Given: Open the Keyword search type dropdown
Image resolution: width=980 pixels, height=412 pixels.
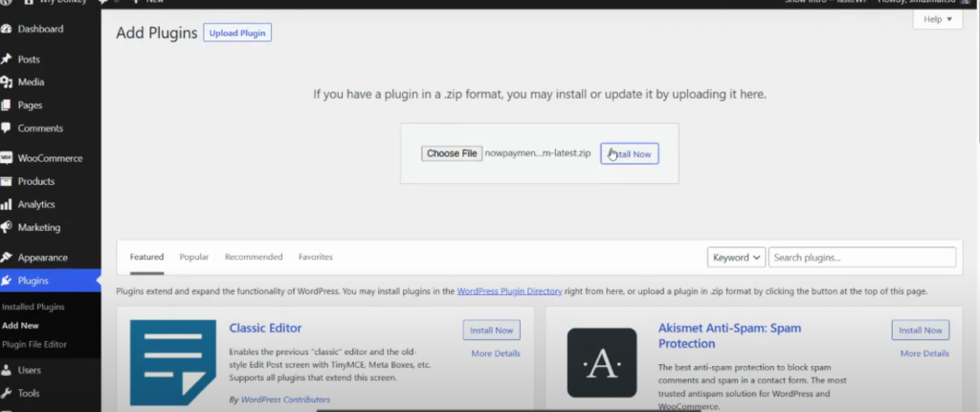Looking at the screenshot, I should 736,257.
